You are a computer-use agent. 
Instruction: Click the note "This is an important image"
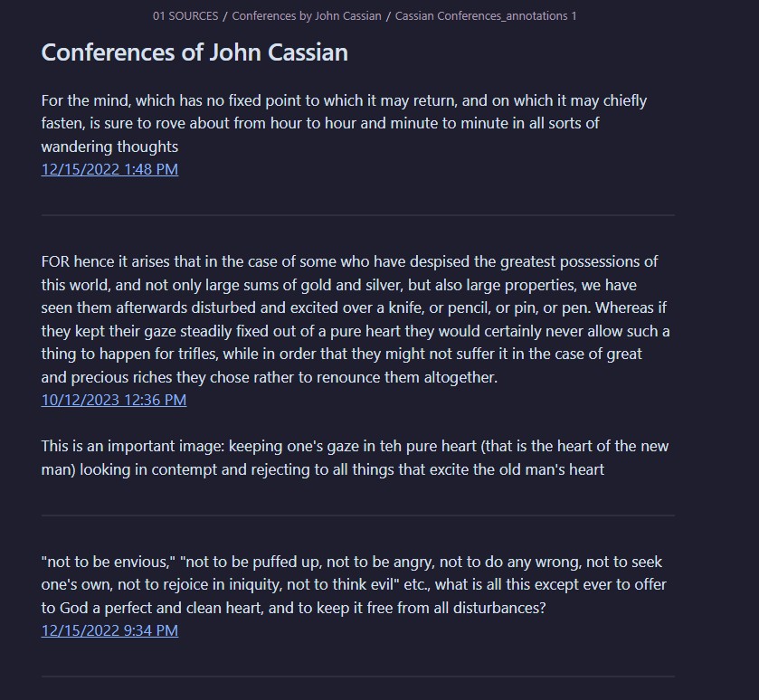[355, 458]
